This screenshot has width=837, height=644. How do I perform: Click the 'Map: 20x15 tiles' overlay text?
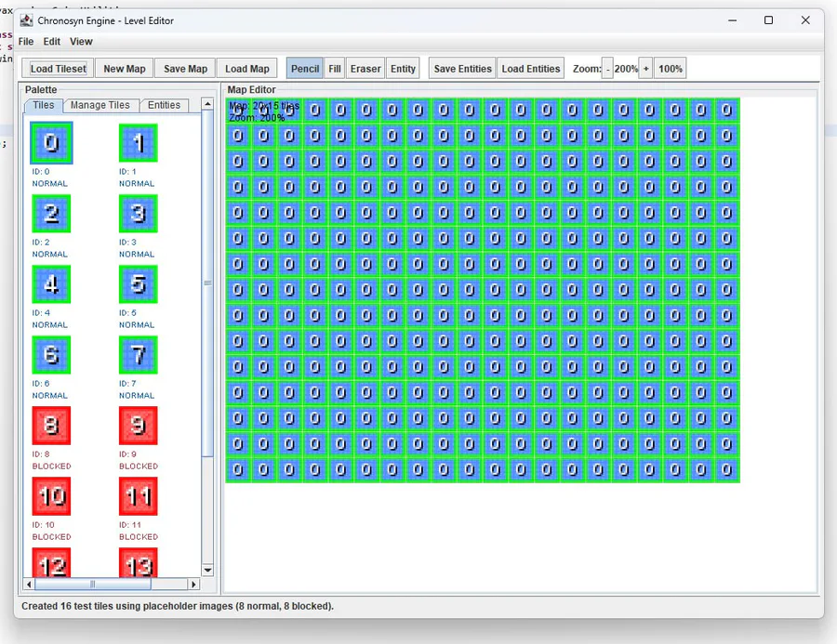click(x=264, y=106)
